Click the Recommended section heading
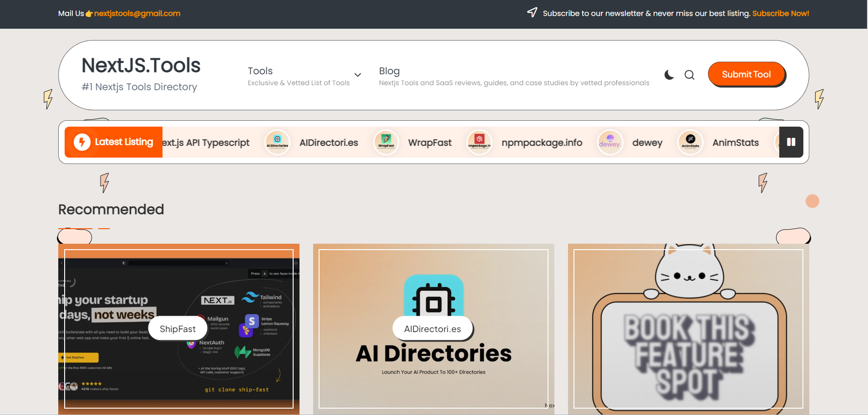This screenshot has width=868, height=415. coord(111,210)
